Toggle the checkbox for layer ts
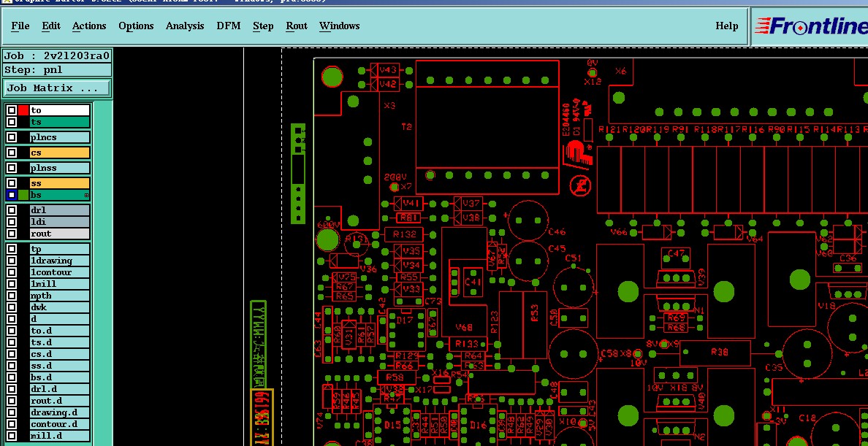The width and height of the screenshot is (868, 446). pyautogui.click(x=12, y=122)
